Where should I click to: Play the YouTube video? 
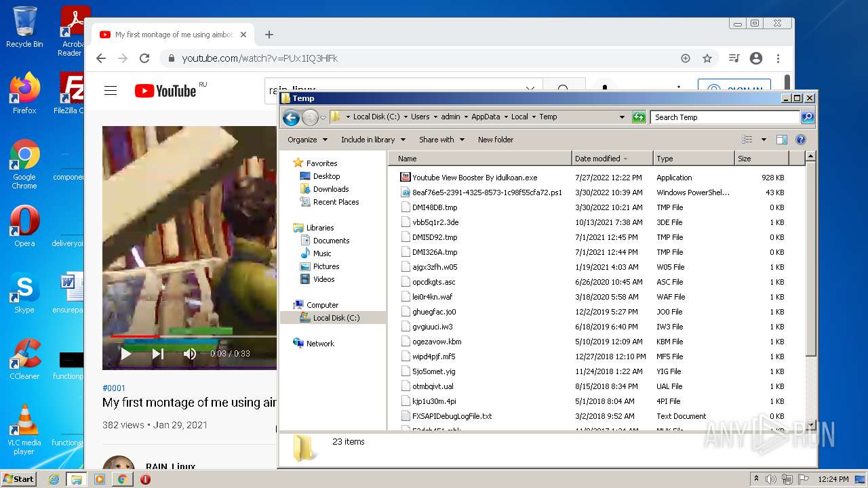125,353
